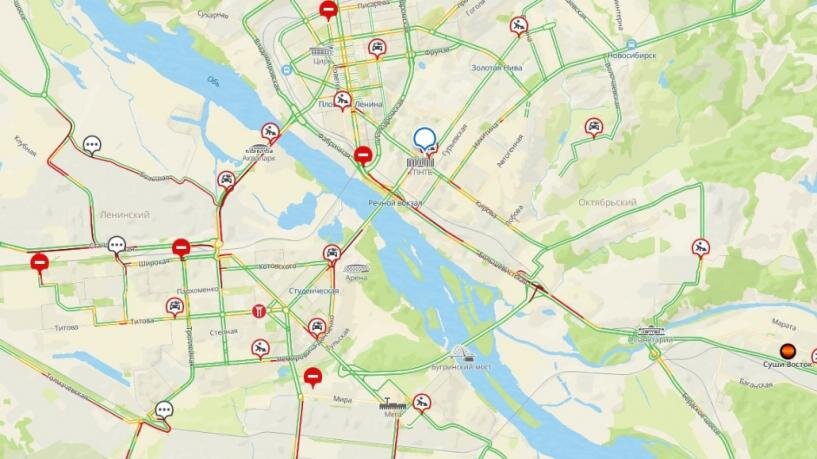Select the roadworks marker near Площадь Ленина

click(x=342, y=100)
